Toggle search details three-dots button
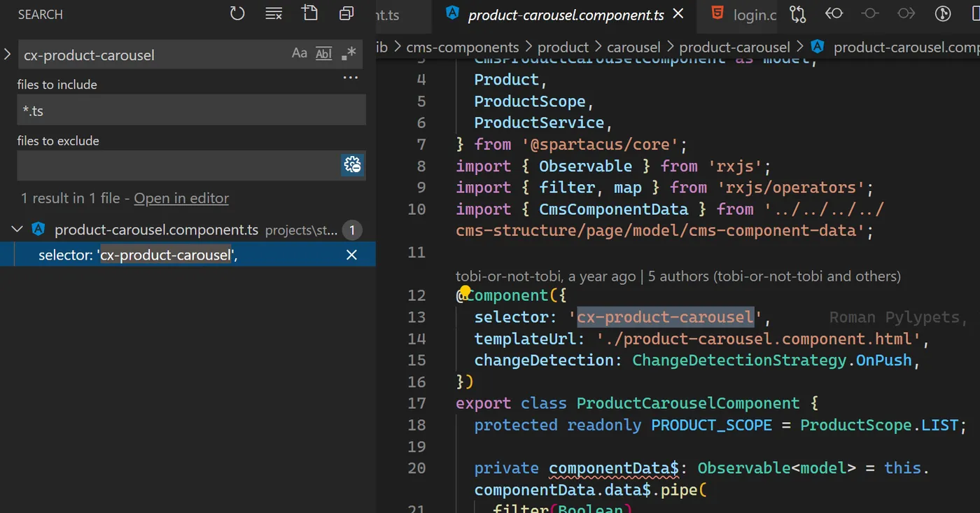The width and height of the screenshot is (980, 513). [351, 78]
